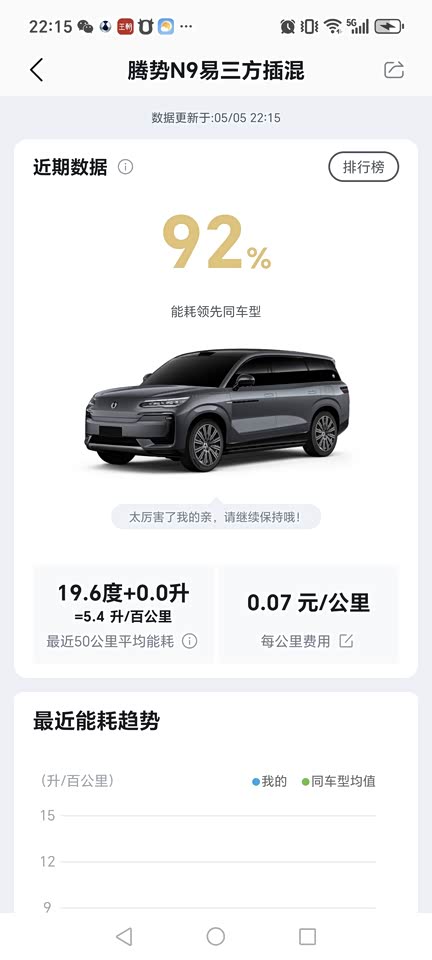This screenshot has width=432, height=960.
Task: Open the 排行榜 ranking button
Action: point(363,167)
